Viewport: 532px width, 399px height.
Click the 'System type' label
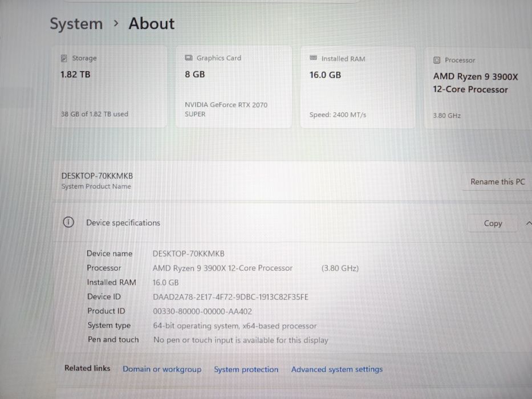pyautogui.click(x=109, y=325)
